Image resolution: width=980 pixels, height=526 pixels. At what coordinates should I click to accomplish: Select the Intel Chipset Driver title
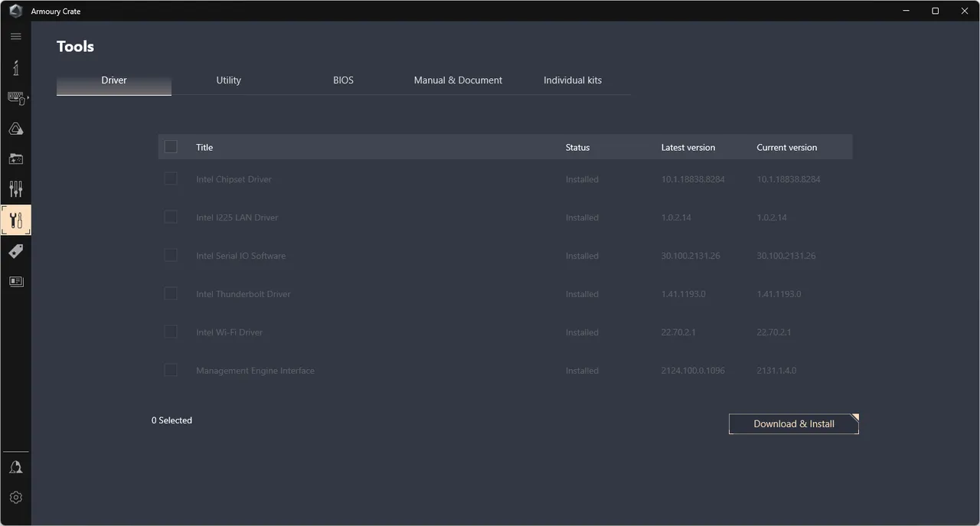click(234, 179)
